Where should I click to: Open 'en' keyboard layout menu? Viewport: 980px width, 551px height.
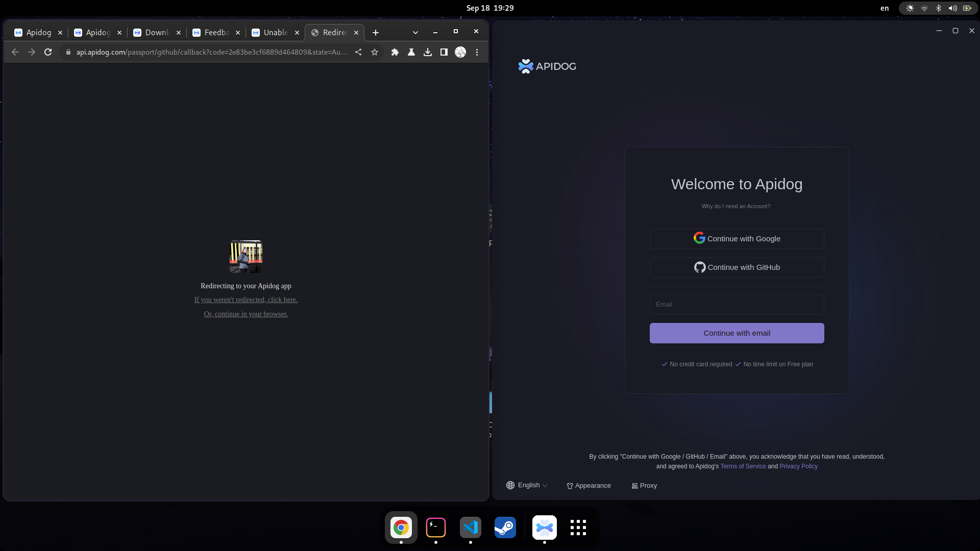885,8
